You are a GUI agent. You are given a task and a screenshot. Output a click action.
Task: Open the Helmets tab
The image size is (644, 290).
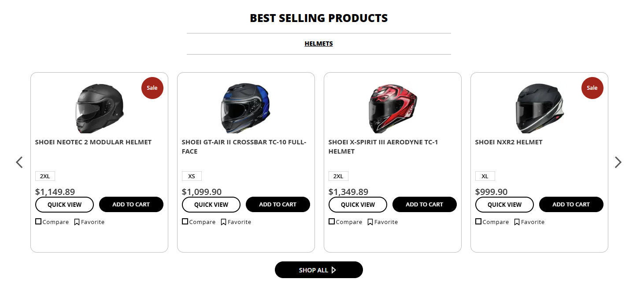click(x=318, y=44)
